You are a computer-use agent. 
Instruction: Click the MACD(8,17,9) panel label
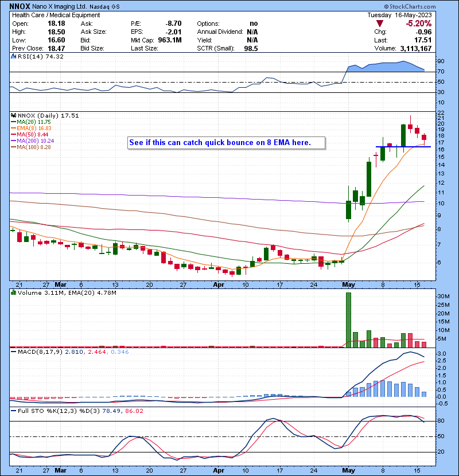41,352
